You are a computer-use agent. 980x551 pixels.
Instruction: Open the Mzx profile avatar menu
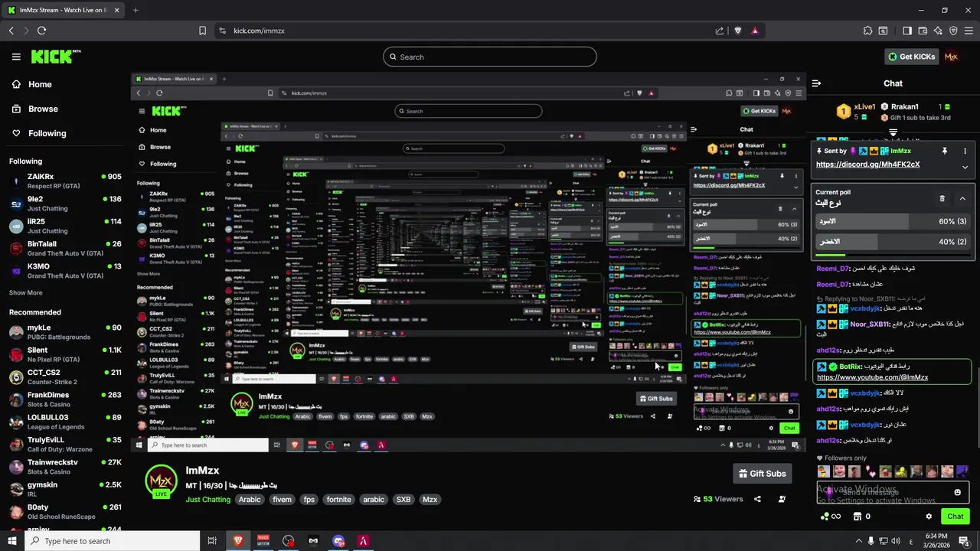click(952, 57)
